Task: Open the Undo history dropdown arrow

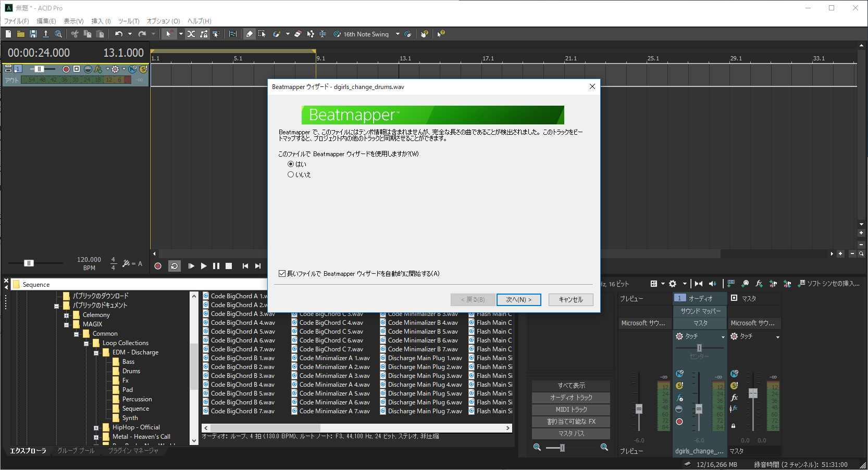Action: [130, 34]
